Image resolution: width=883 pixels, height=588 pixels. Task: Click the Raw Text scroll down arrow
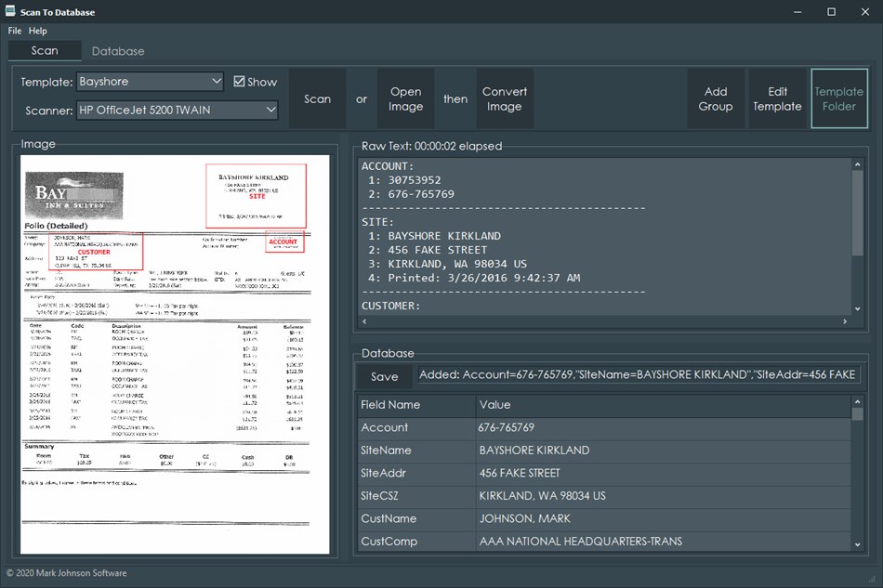click(x=857, y=309)
